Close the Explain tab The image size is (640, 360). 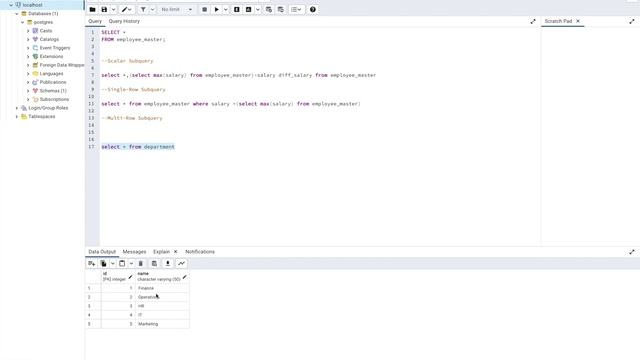pos(176,252)
